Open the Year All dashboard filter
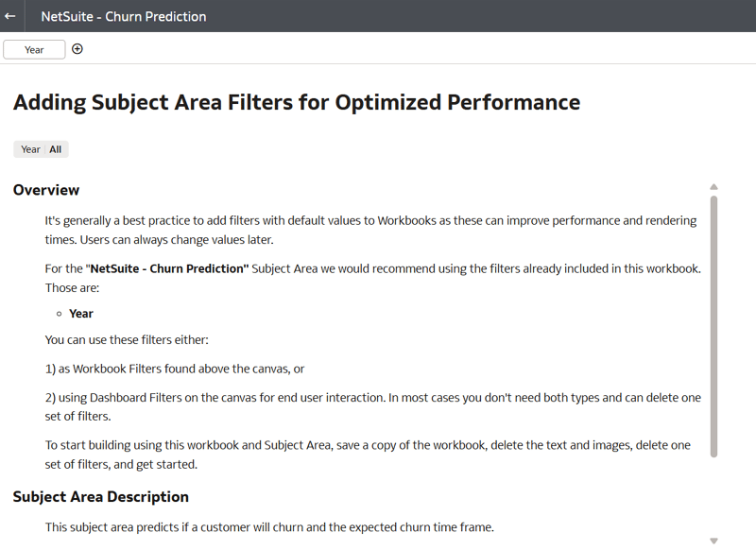 (x=41, y=149)
